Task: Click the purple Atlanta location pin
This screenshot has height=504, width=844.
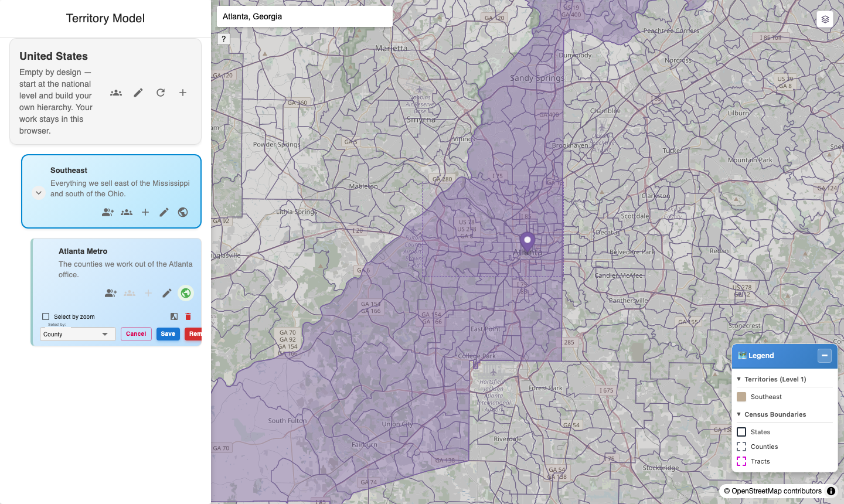Action: (x=527, y=242)
